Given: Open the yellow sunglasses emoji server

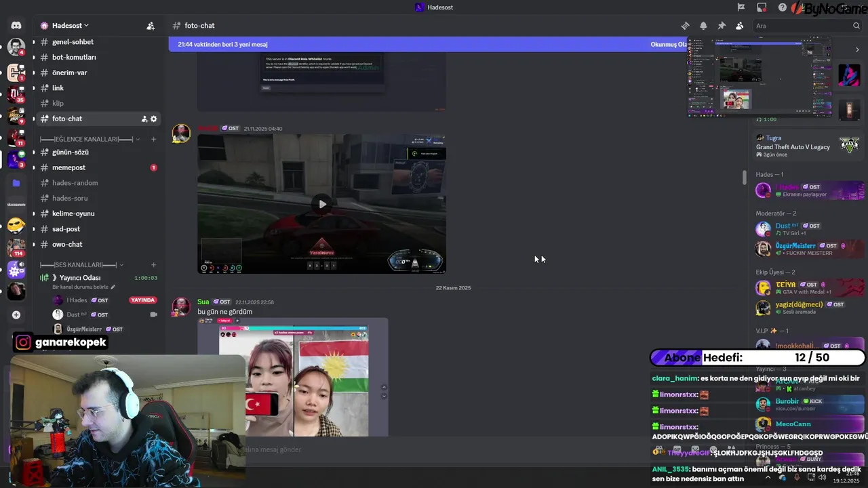Looking at the screenshot, I should (x=16, y=226).
